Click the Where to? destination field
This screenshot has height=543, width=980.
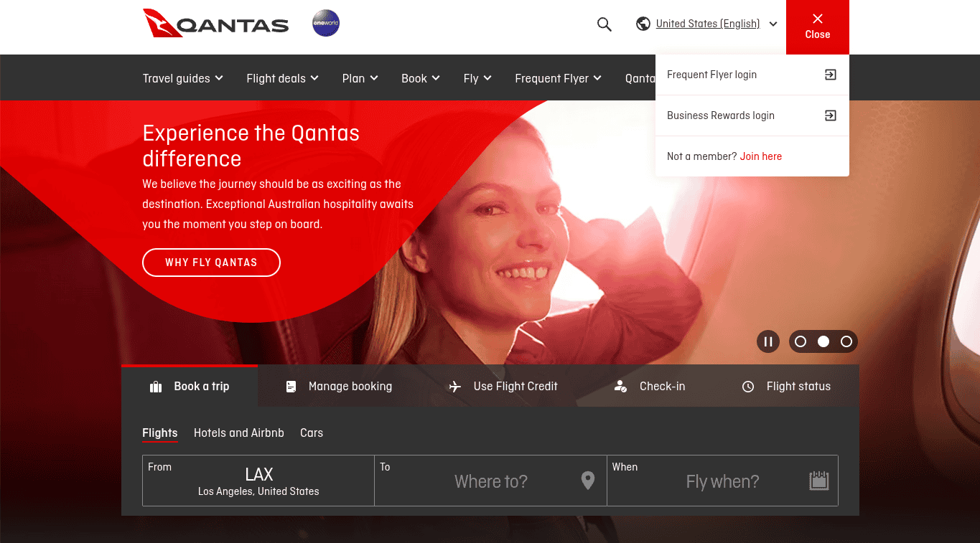[490, 481]
